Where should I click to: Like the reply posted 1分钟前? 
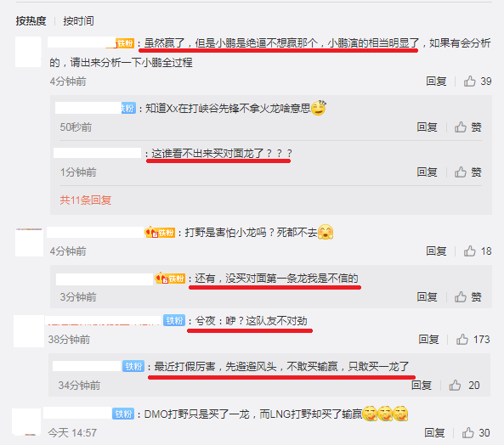pos(468,172)
